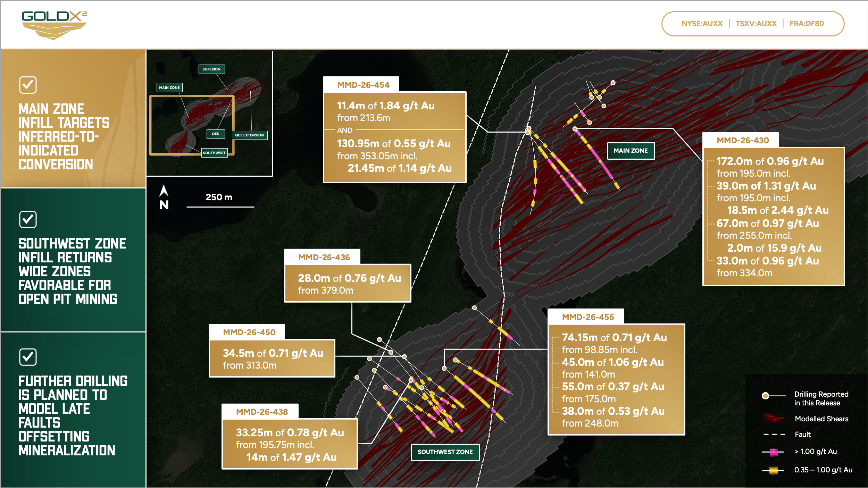Click '74.15m of 0.71 g/t Au' result
This screenshot has height=488, width=868.
[614, 338]
